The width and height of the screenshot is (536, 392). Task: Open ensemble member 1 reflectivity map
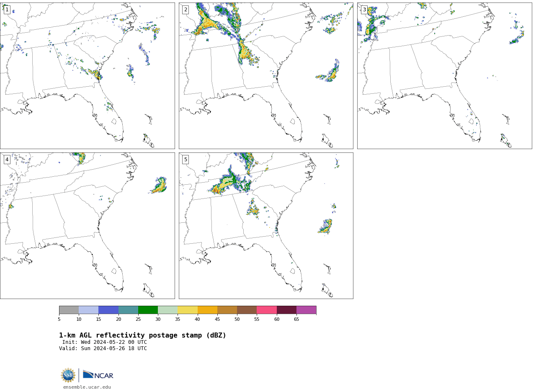click(87, 76)
